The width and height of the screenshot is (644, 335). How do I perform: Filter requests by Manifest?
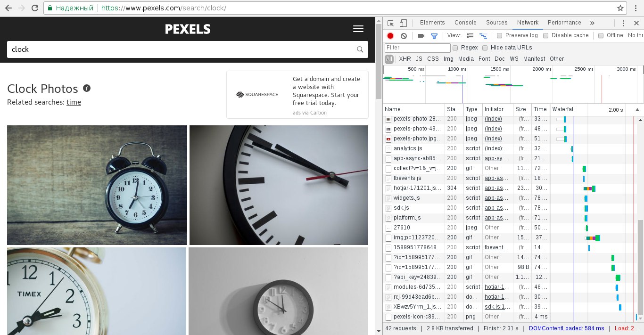coord(534,59)
